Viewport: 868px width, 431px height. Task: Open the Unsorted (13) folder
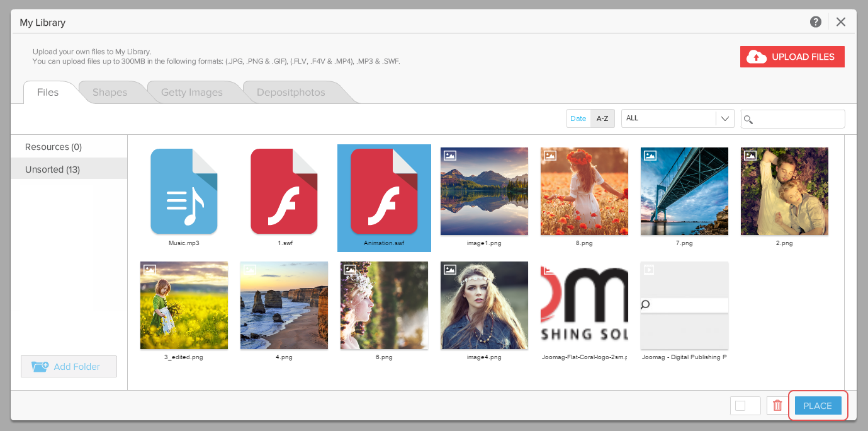point(53,170)
